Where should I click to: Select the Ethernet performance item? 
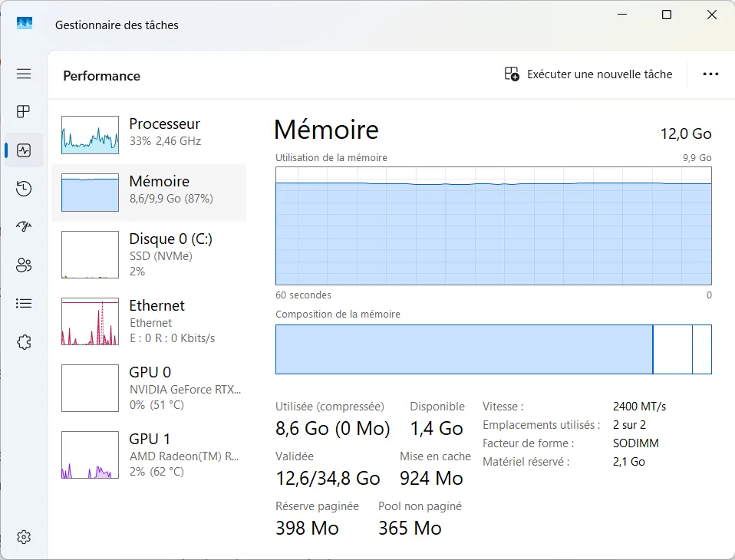[149, 321]
